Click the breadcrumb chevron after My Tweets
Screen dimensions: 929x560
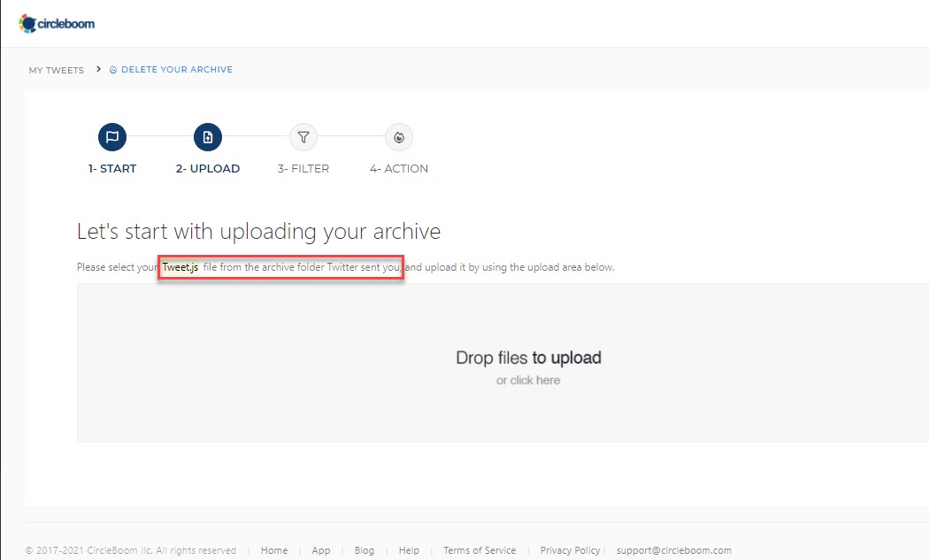98,69
